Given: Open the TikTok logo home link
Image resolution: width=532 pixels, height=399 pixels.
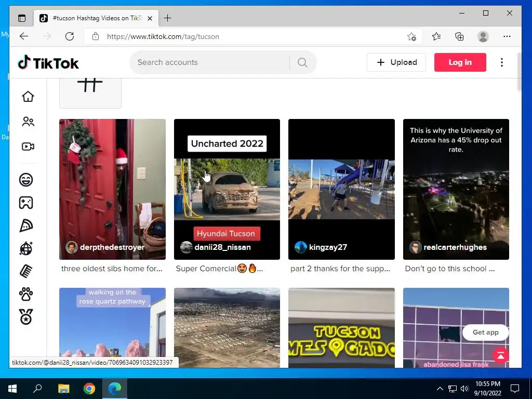Looking at the screenshot, I should click(48, 63).
